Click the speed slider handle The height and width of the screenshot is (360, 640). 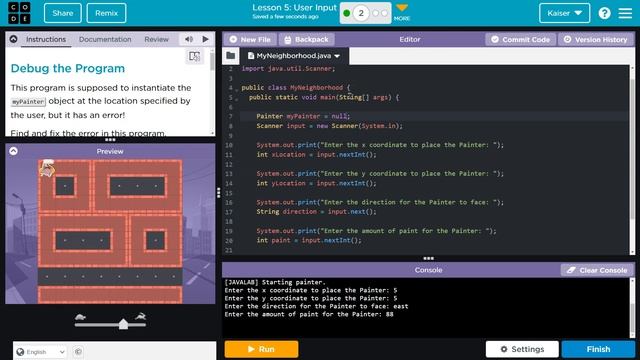pos(123,324)
